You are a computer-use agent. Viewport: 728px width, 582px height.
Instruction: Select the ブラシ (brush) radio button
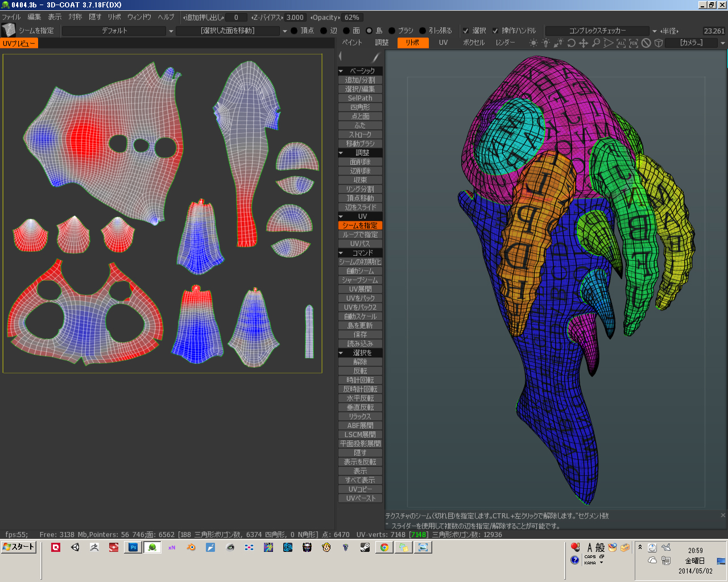pos(392,31)
